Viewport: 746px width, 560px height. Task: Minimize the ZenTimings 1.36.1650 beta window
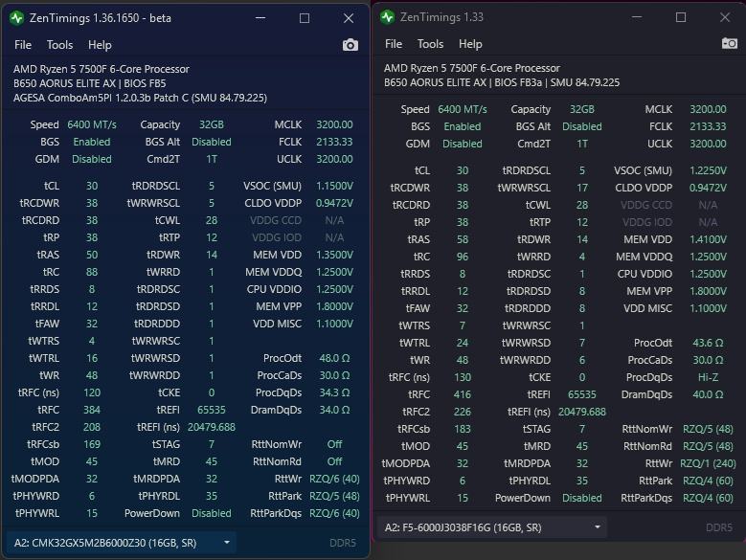pyautogui.click(x=260, y=18)
